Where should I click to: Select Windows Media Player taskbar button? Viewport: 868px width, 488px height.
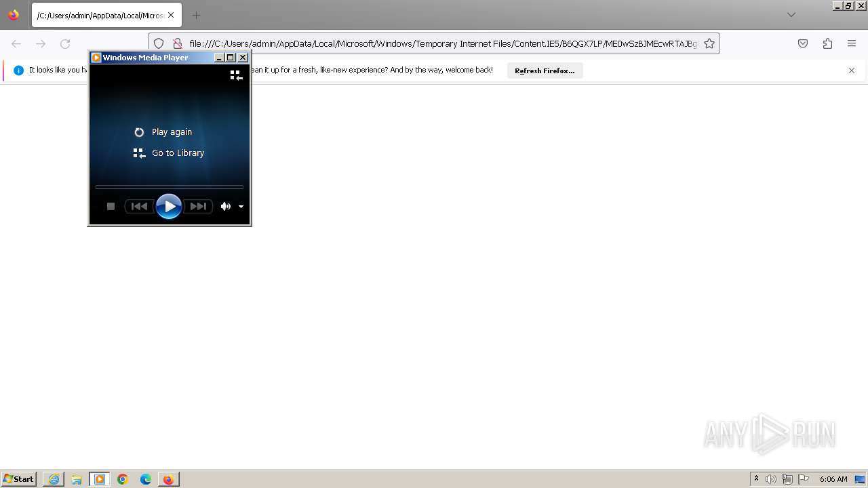tap(100, 479)
